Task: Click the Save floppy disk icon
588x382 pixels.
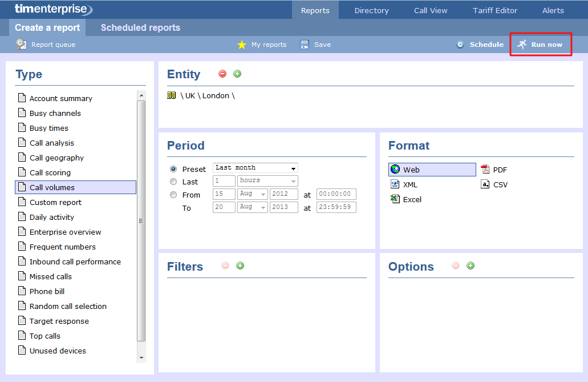Action: (x=305, y=45)
